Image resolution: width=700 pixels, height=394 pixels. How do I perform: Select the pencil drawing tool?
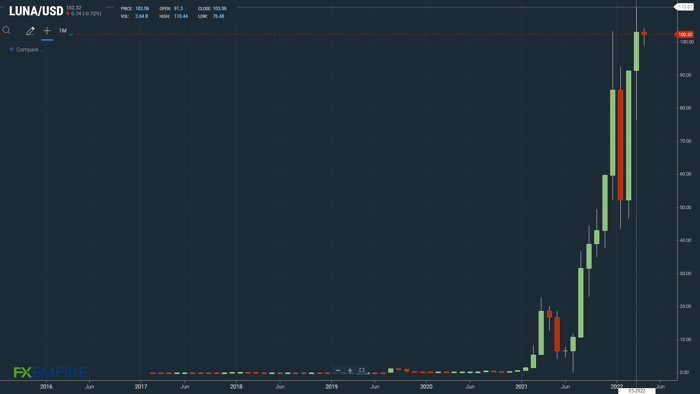coord(30,31)
